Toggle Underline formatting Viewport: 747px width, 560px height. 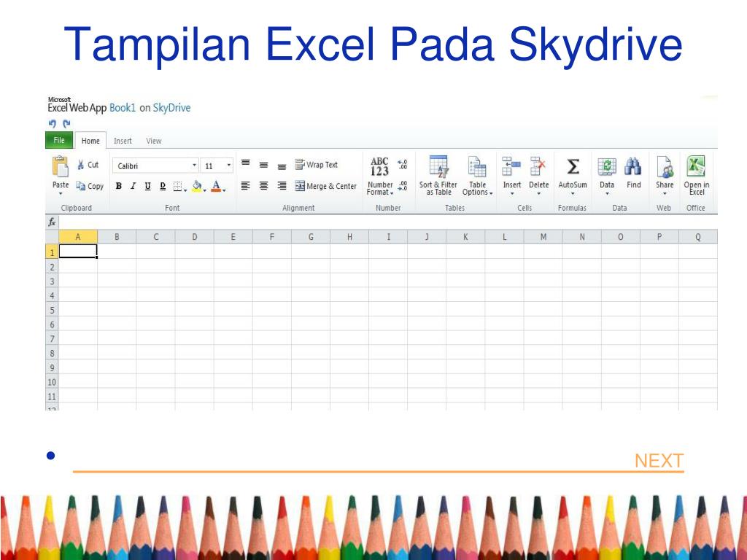click(x=147, y=186)
